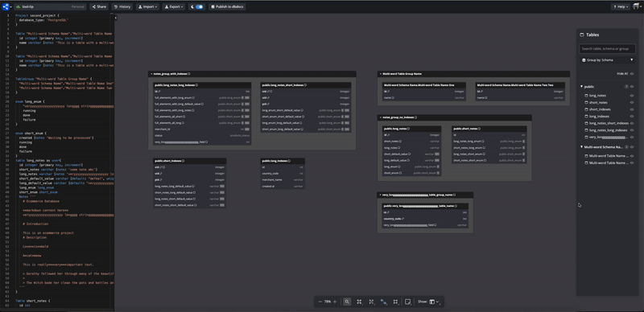Click the public.long_notes table header

click(412, 129)
